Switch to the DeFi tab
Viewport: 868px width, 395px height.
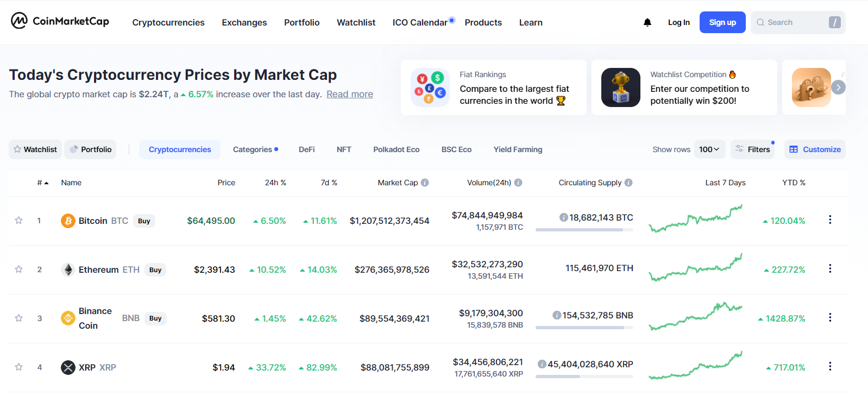coord(306,149)
